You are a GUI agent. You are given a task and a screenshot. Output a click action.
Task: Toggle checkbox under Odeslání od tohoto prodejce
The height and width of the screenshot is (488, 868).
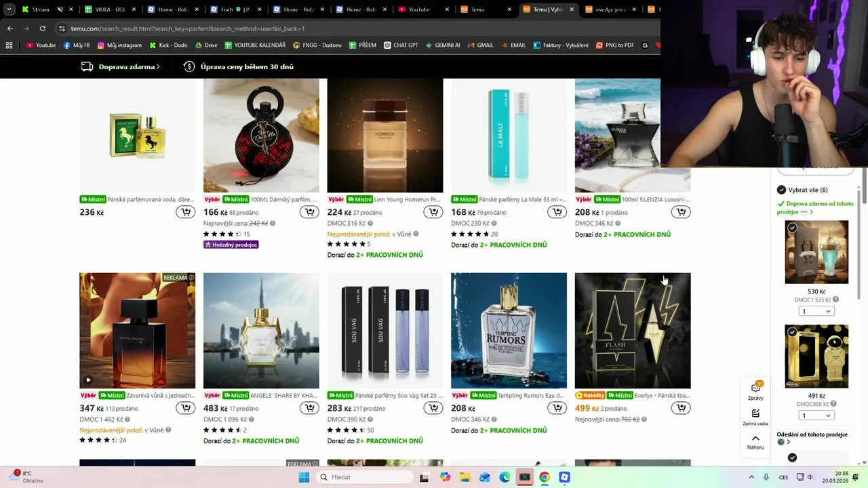point(792,457)
